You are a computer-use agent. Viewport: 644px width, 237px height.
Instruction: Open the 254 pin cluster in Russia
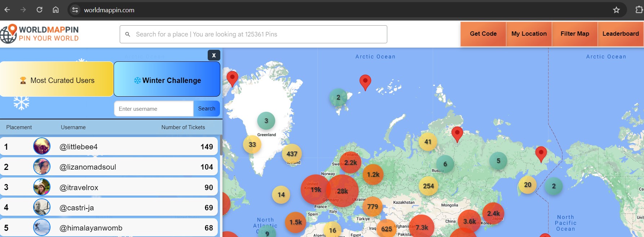428,186
